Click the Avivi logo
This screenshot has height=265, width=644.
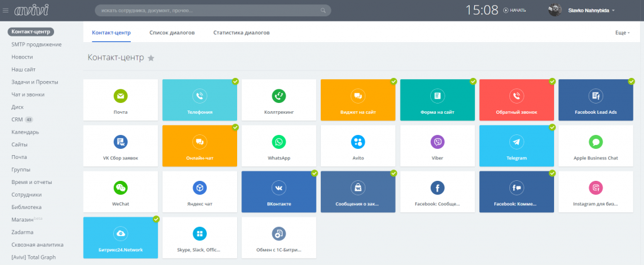pyautogui.click(x=33, y=10)
